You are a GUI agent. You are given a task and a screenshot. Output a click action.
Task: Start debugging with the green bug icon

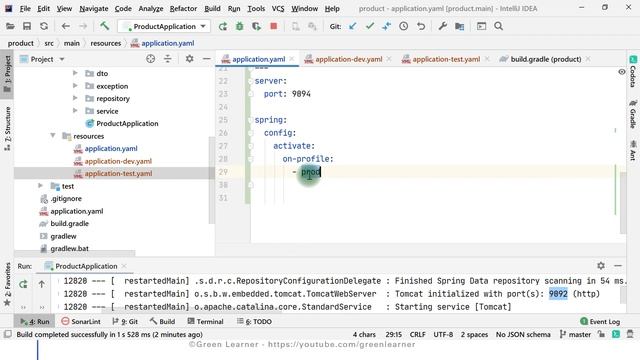pyautogui.click(x=240, y=27)
